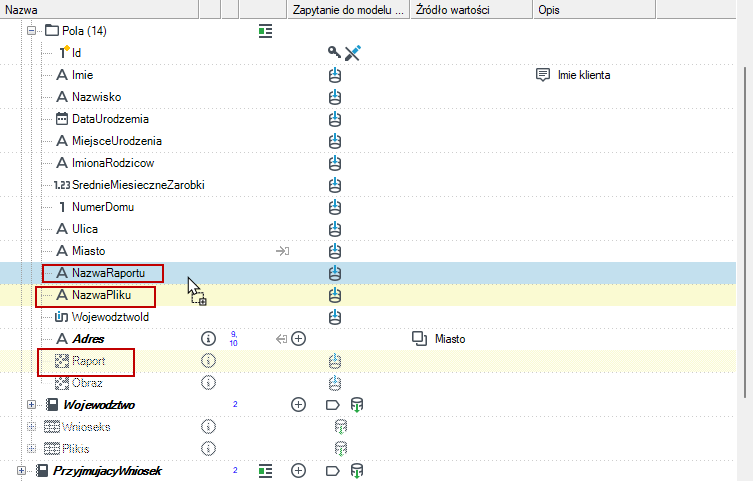Viewport: 753px width, 481px height.
Task: Click the Źródło wartości column header
Action: click(x=472, y=10)
